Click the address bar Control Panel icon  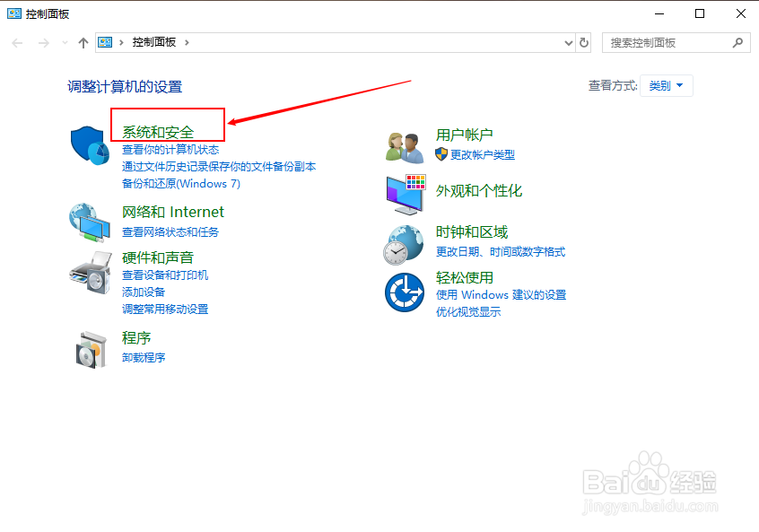pyautogui.click(x=105, y=42)
